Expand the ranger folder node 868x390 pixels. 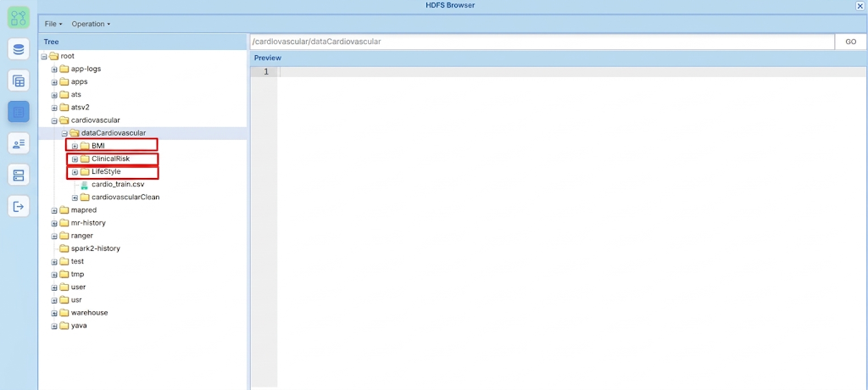click(x=54, y=236)
